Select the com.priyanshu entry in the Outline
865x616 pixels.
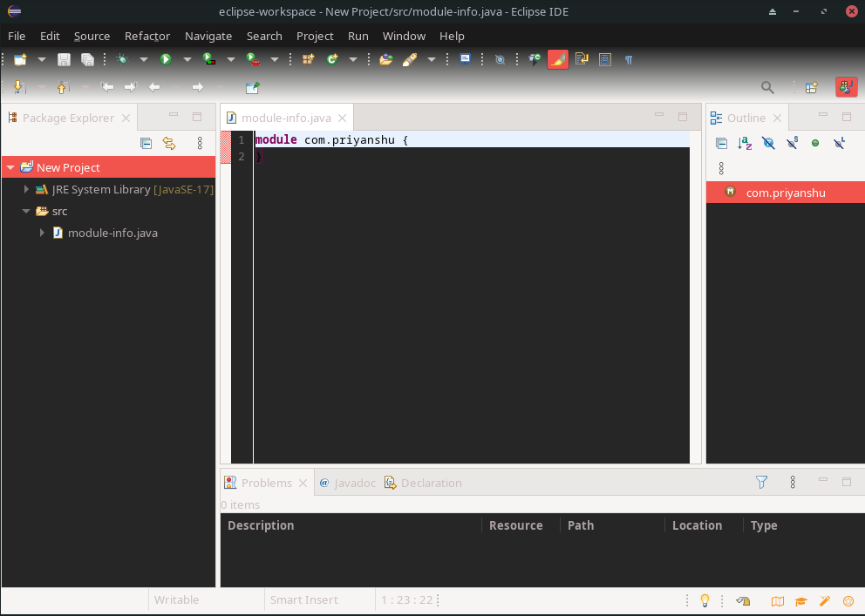785,193
